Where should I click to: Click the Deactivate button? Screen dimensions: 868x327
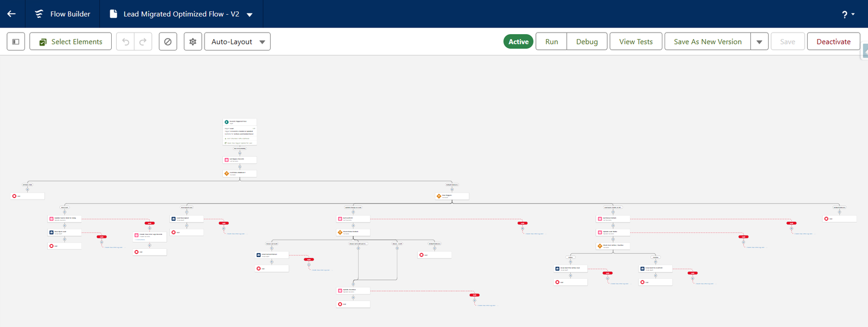(833, 42)
